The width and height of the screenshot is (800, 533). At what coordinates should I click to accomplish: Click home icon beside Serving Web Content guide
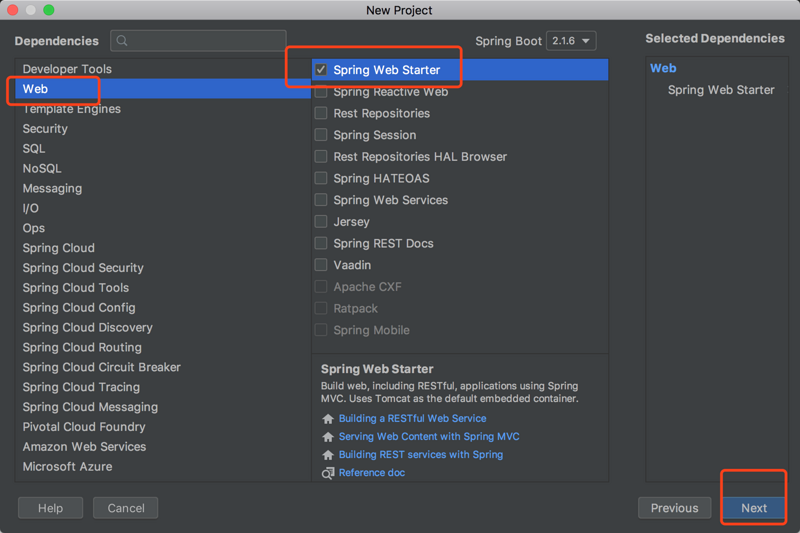pos(328,437)
